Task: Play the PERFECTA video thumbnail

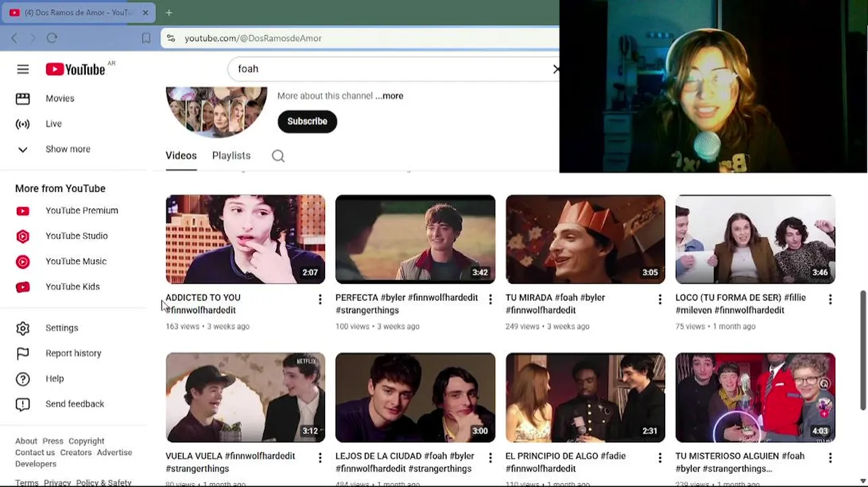Action: [x=415, y=239]
